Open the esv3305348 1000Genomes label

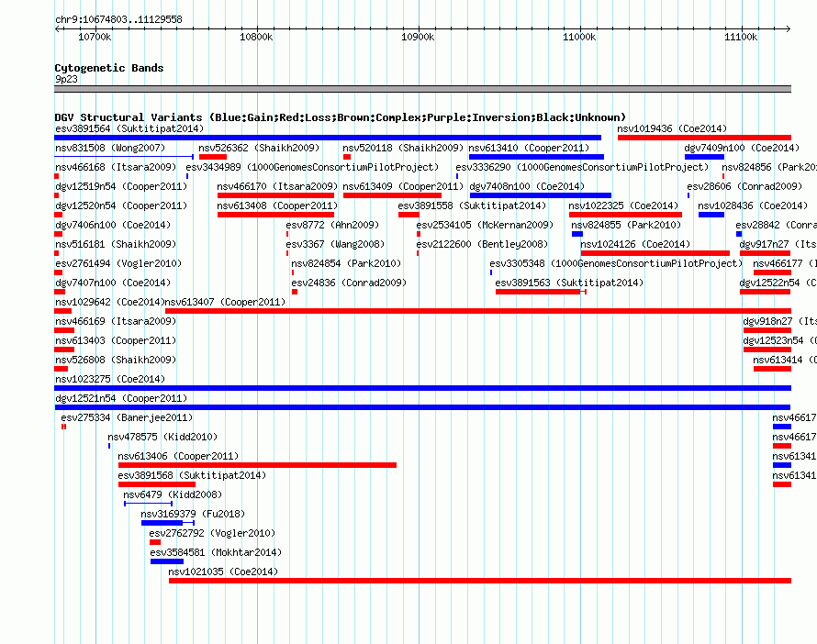click(616, 263)
